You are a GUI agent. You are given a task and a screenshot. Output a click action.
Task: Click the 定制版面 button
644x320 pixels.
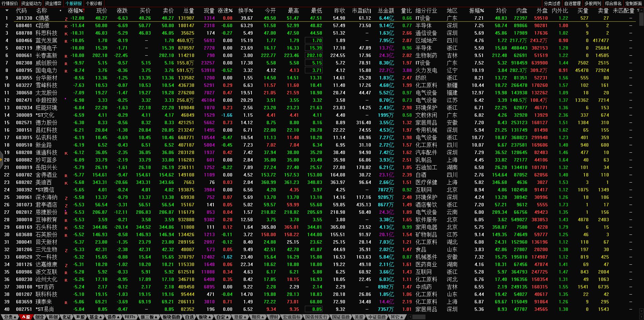[633, 3]
